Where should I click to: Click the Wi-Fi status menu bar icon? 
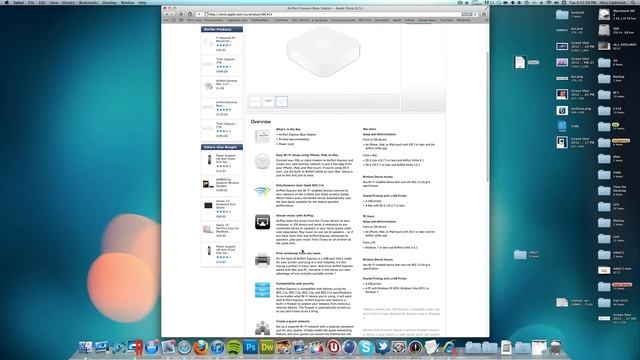point(549,2)
